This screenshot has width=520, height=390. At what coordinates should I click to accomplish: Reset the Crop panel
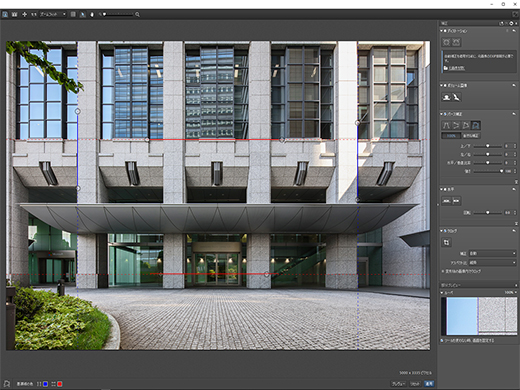coord(514,231)
